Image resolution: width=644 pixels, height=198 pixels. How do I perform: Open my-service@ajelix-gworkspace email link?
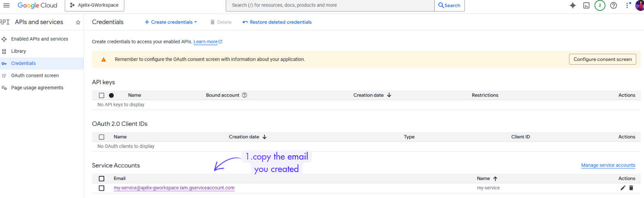pos(174,188)
